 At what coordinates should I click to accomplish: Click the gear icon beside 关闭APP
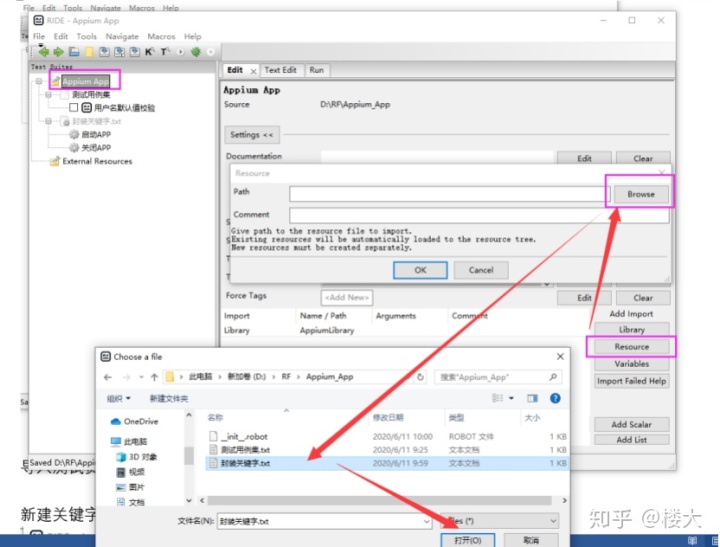click(74, 147)
